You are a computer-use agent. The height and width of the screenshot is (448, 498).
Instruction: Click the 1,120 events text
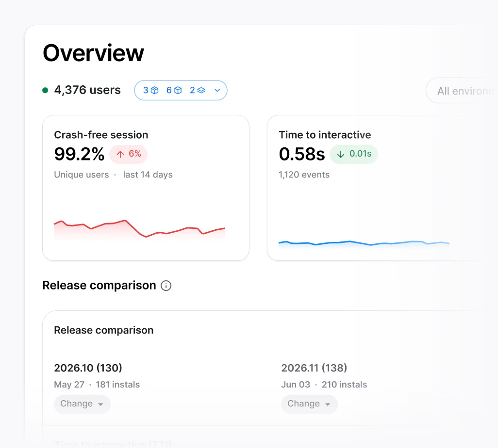click(304, 175)
